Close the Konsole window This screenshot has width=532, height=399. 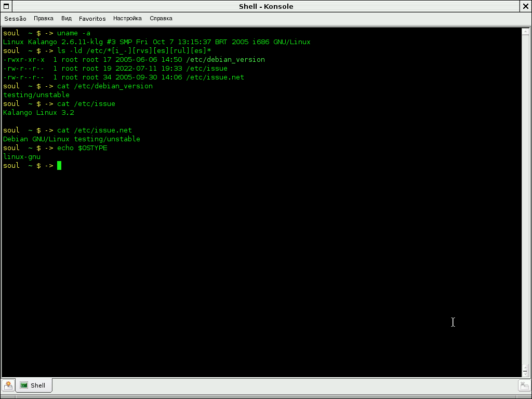pyautogui.click(x=526, y=6)
